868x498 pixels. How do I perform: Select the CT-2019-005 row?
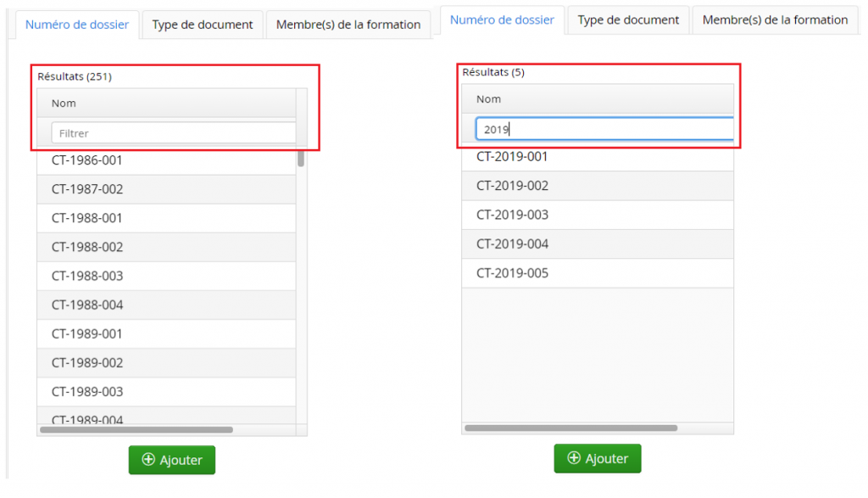597,273
